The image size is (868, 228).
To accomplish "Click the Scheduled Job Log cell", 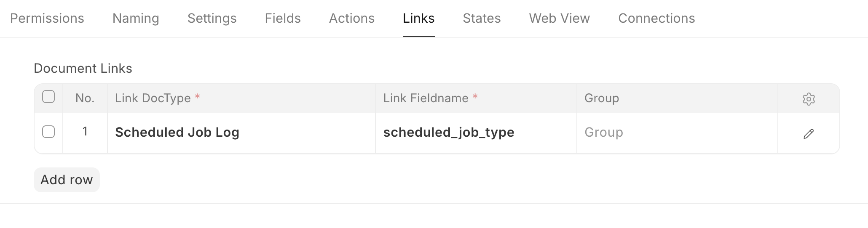I will (x=241, y=133).
